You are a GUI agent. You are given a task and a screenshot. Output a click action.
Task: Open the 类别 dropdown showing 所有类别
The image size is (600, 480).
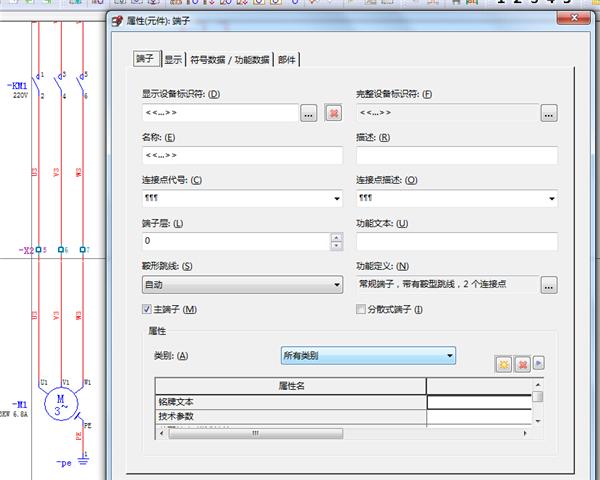449,355
